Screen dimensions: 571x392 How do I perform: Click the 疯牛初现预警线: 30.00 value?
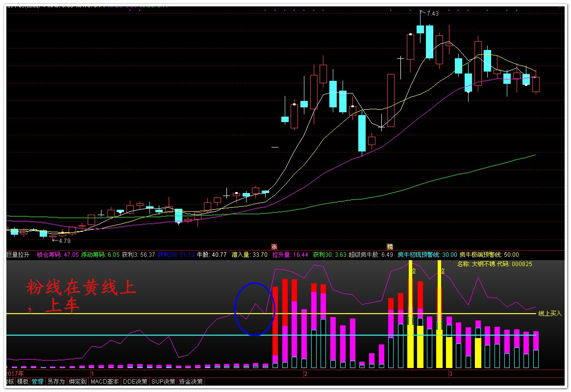[x=427, y=255]
